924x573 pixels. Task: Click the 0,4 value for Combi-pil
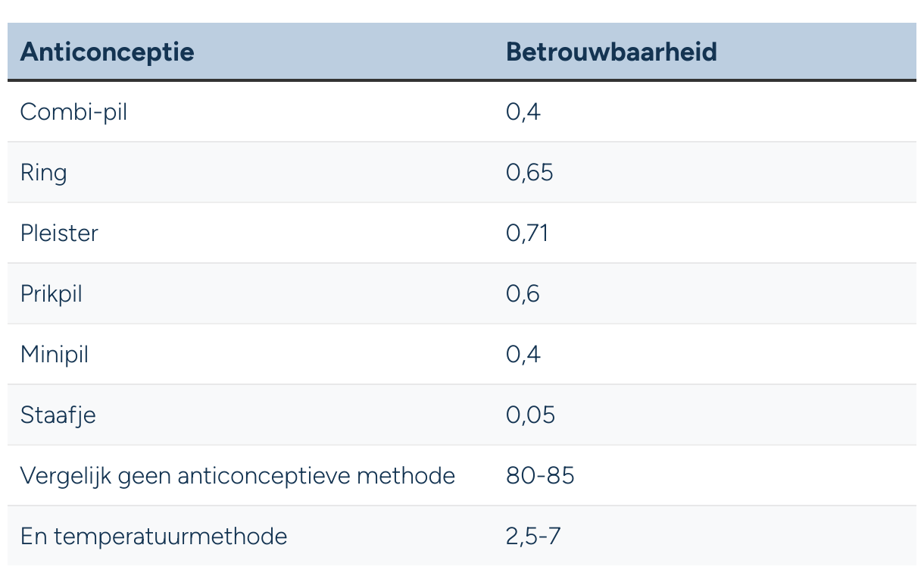[x=523, y=112]
